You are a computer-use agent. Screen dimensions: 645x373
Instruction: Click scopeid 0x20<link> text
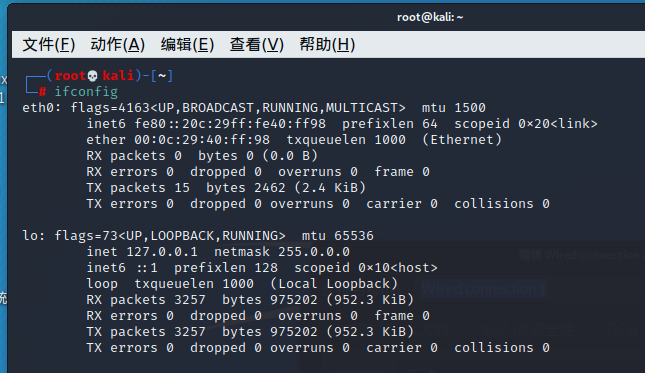526,124
